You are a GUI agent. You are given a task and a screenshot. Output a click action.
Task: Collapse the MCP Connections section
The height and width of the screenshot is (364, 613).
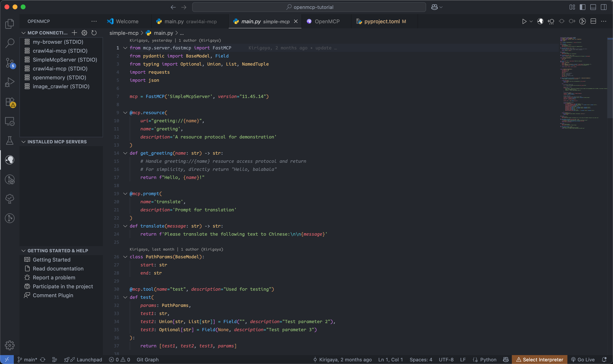point(24,33)
